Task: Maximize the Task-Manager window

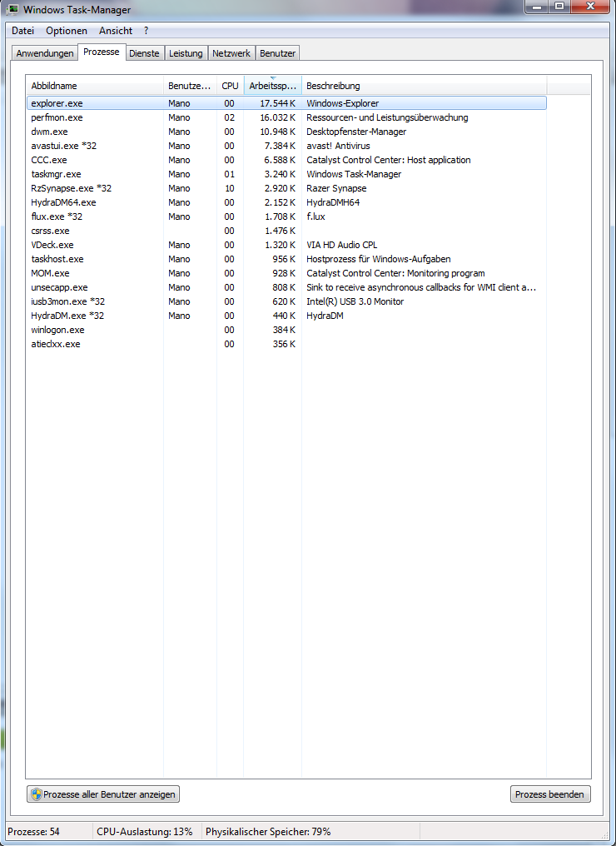Action: (560, 7)
